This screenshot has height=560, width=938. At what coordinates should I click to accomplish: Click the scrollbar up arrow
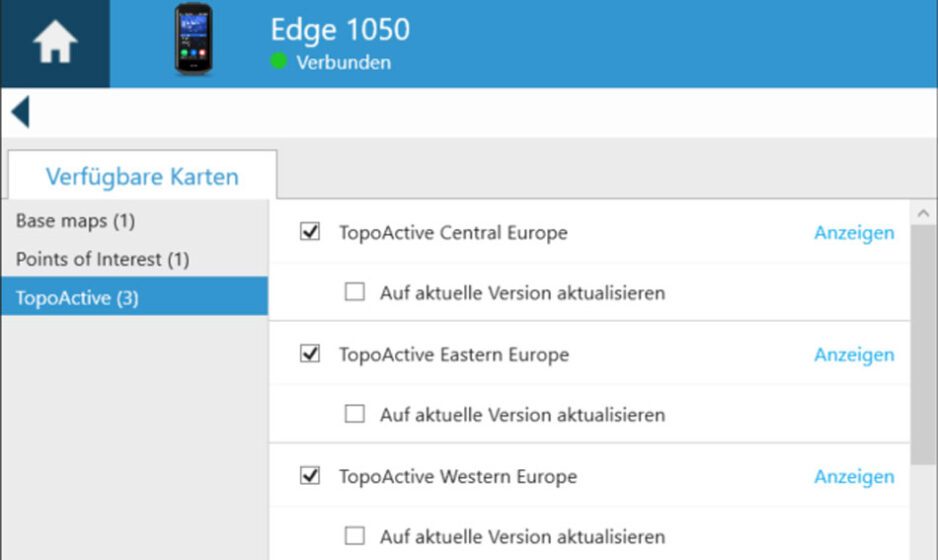(x=924, y=213)
